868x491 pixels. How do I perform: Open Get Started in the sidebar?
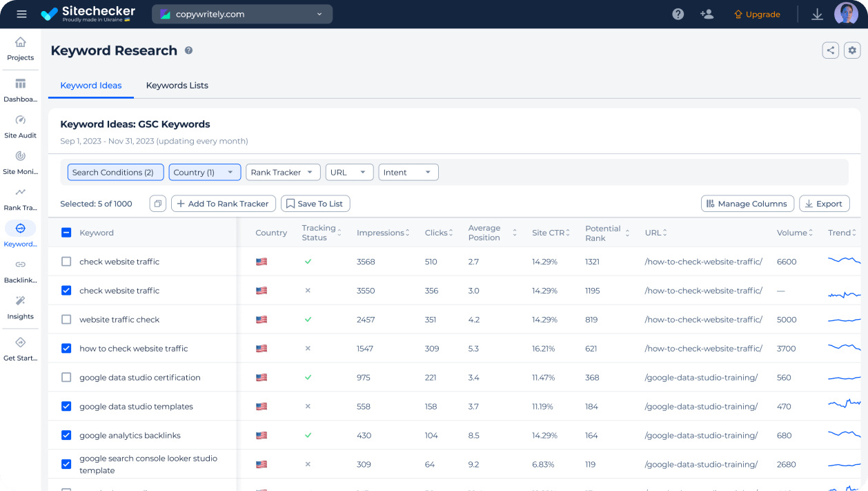(21, 349)
